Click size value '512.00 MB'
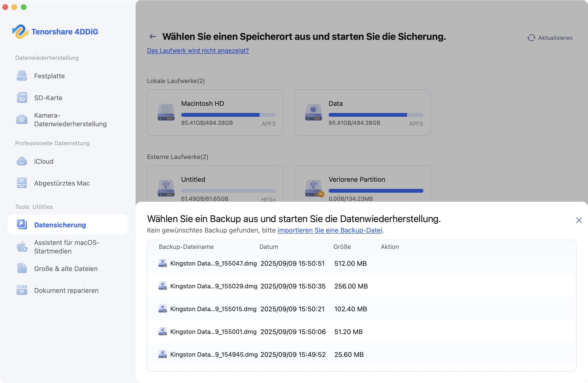The image size is (588, 383). pyautogui.click(x=350, y=263)
